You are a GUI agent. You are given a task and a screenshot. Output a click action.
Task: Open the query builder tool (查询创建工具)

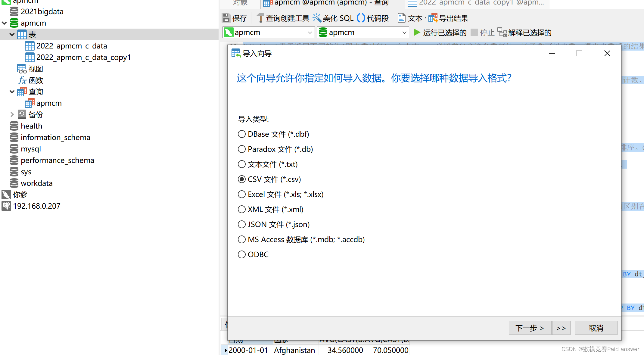coord(260,18)
